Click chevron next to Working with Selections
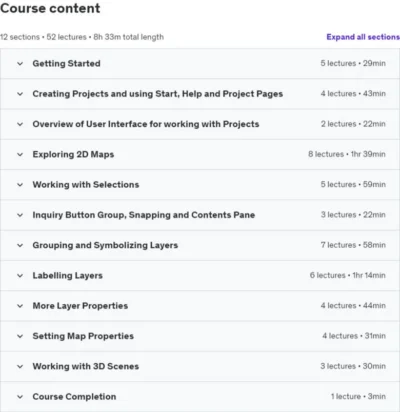The height and width of the screenshot is (412, 400). point(20,185)
